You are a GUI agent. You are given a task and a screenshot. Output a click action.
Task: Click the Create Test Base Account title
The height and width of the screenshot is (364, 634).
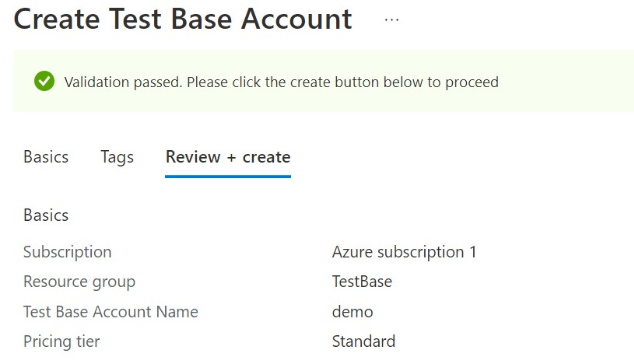pos(183,19)
